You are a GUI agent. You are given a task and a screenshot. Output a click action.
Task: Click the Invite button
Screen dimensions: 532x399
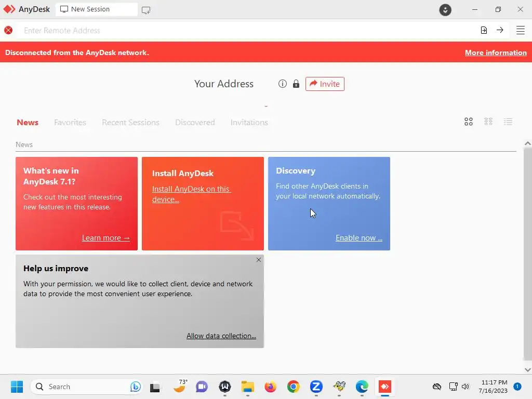coord(325,84)
